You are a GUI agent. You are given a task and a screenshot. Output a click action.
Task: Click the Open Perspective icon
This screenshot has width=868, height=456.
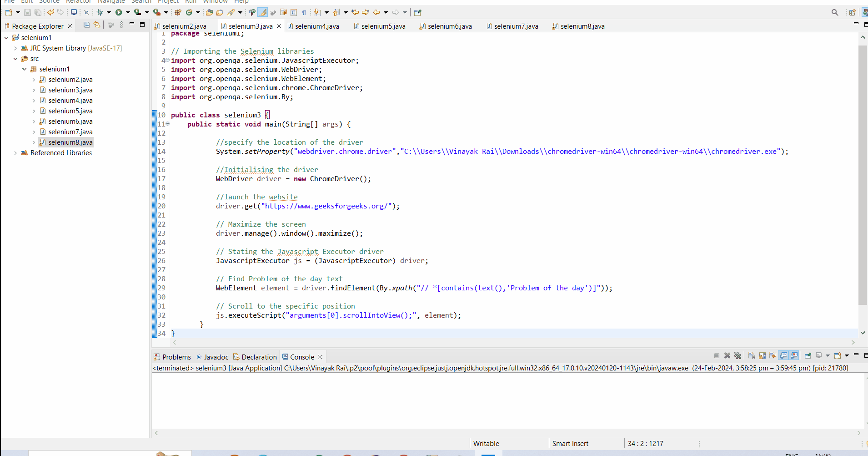coord(853,12)
